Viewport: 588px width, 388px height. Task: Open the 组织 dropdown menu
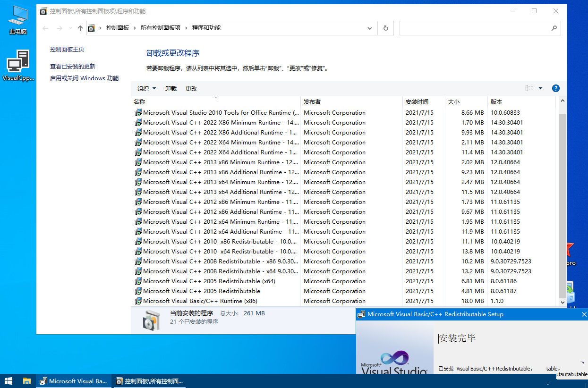[147, 89]
